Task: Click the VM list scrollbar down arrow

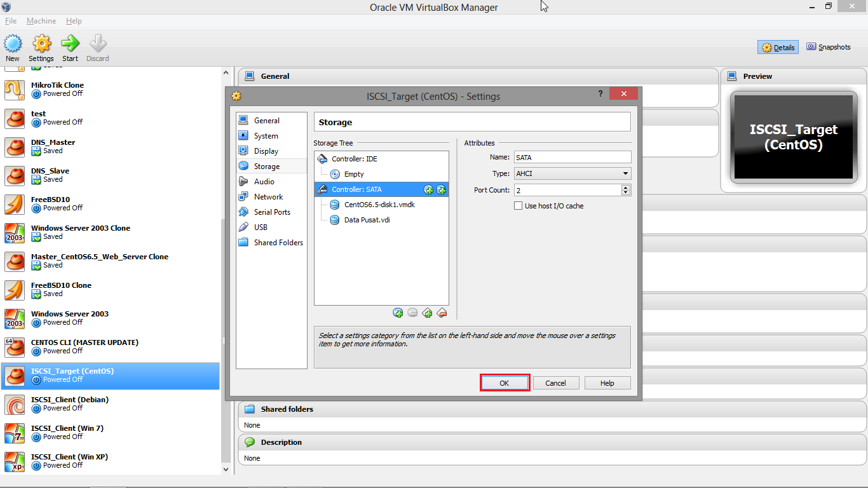Action: coord(226,470)
